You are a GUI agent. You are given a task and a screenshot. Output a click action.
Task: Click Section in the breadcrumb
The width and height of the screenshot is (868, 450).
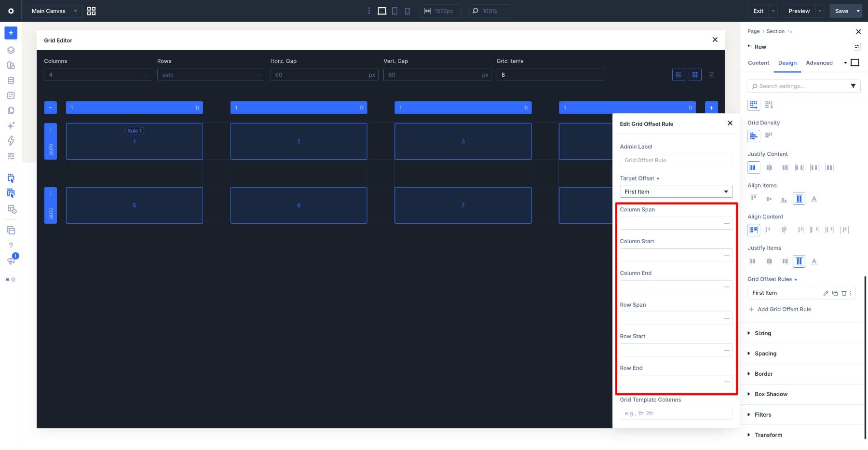[775, 31]
